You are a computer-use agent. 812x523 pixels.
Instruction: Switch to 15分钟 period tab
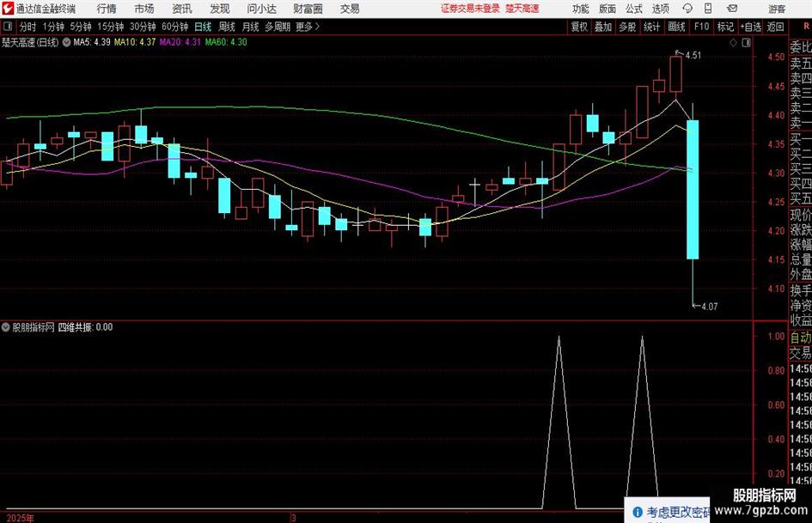coord(111,27)
